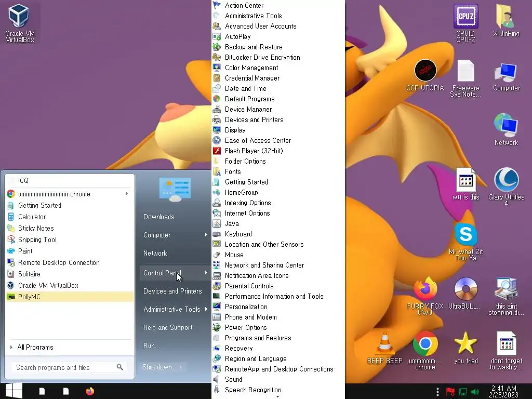This screenshot has height=399, width=532.
Task: Open Programs and Features
Action: pyautogui.click(x=258, y=338)
